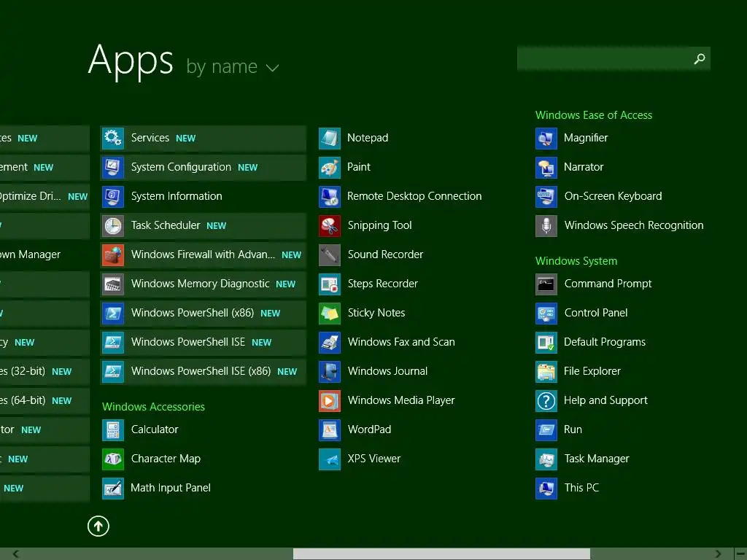Open Windows Firewall with Advanced Security icon

pyautogui.click(x=113, y=254)
